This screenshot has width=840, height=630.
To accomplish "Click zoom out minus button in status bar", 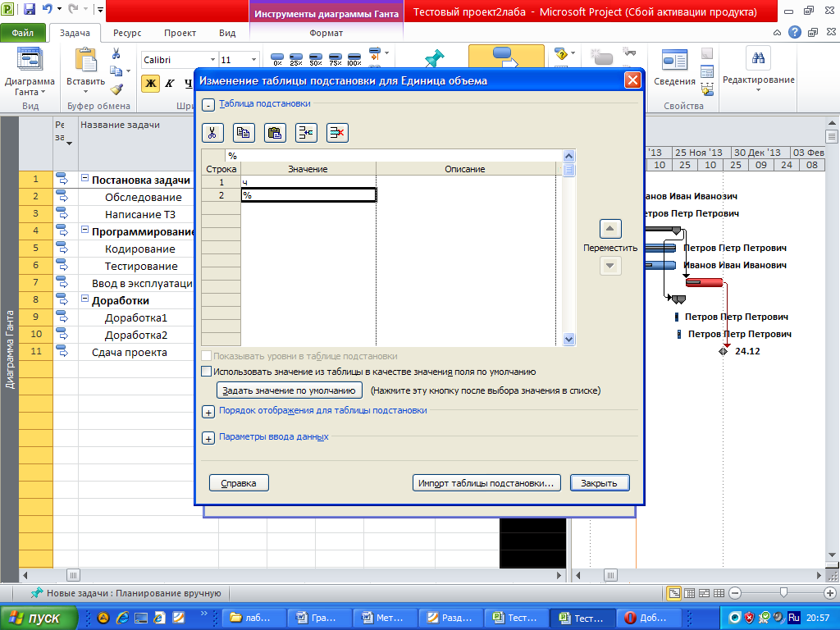I will point(735,593).
